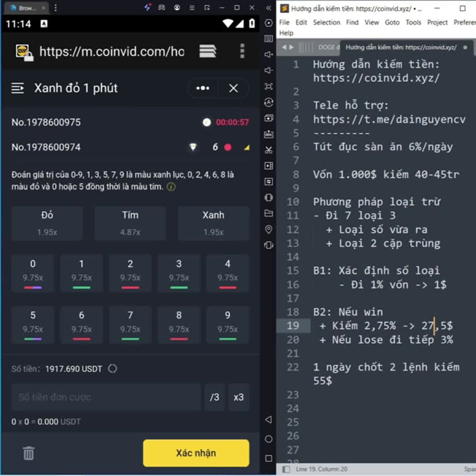476x476 pixels.
Task: Click the Số tiền đơn cược input field
Action: tap(106, 397)
